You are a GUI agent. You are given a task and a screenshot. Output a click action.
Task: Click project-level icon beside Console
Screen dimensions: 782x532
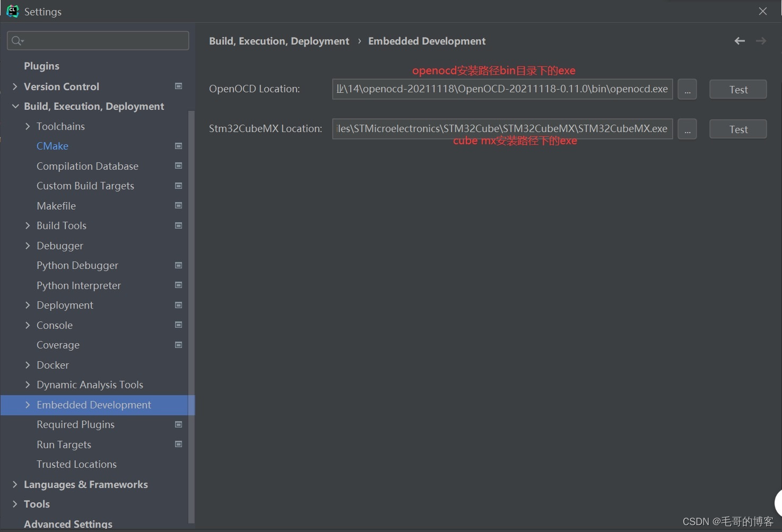tap(179, 325)
